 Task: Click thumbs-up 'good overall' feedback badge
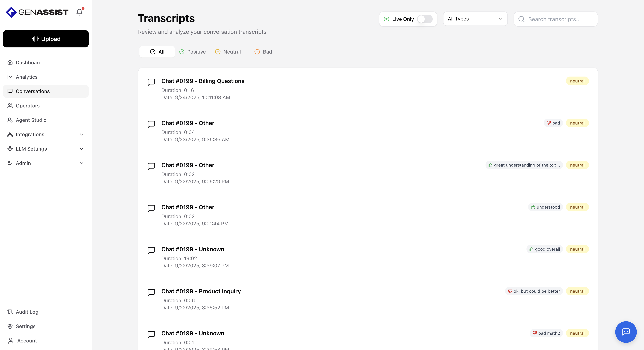pos(544,249)
